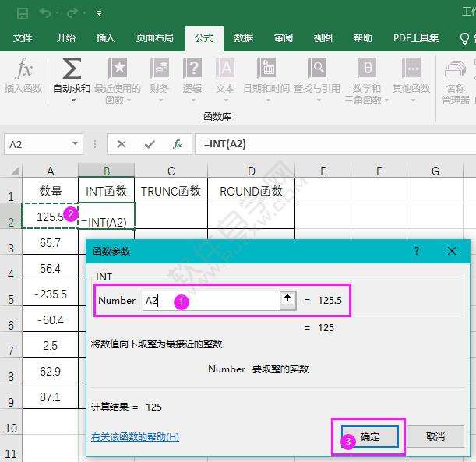Viewport: 476px width, 462px height.
Task: Open the Logical (逻辑) functions icon
Action: [x=192, y=70]
